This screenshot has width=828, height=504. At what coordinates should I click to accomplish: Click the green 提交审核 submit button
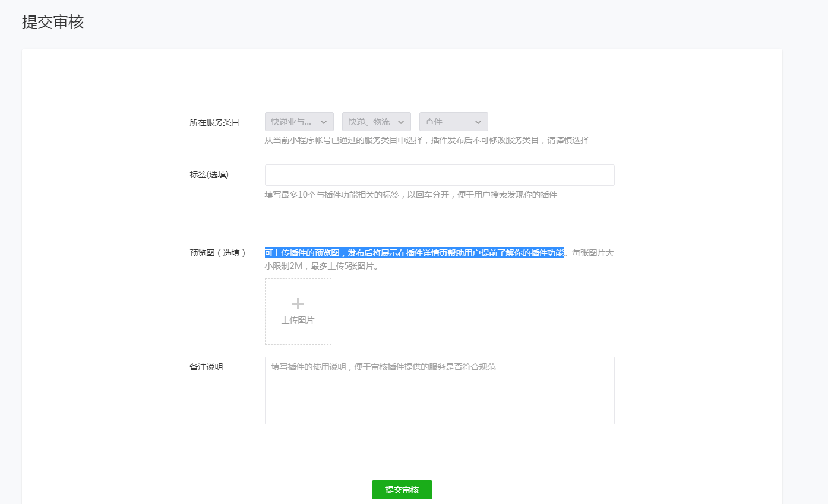[x=402, y=490]
